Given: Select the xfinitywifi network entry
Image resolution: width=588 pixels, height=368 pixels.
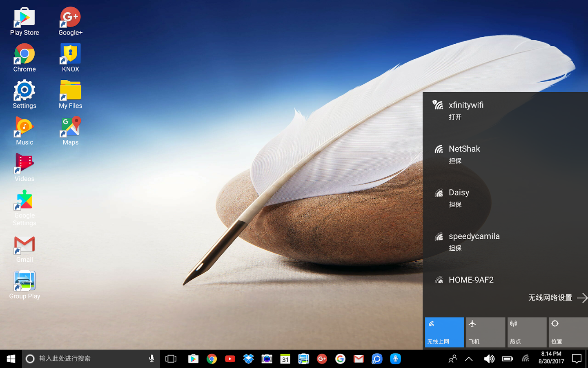Looking at the screenshot, I should [x=505, y=110].
